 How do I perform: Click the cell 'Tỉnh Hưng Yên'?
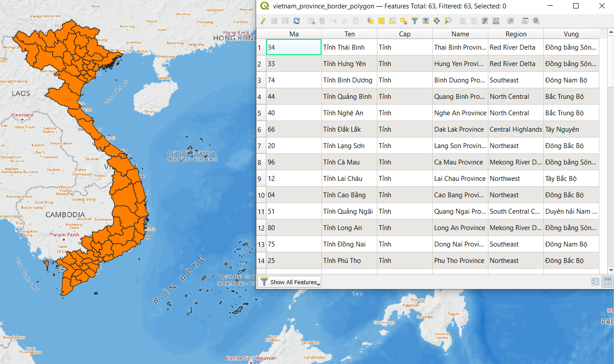[x=349, y=63]
